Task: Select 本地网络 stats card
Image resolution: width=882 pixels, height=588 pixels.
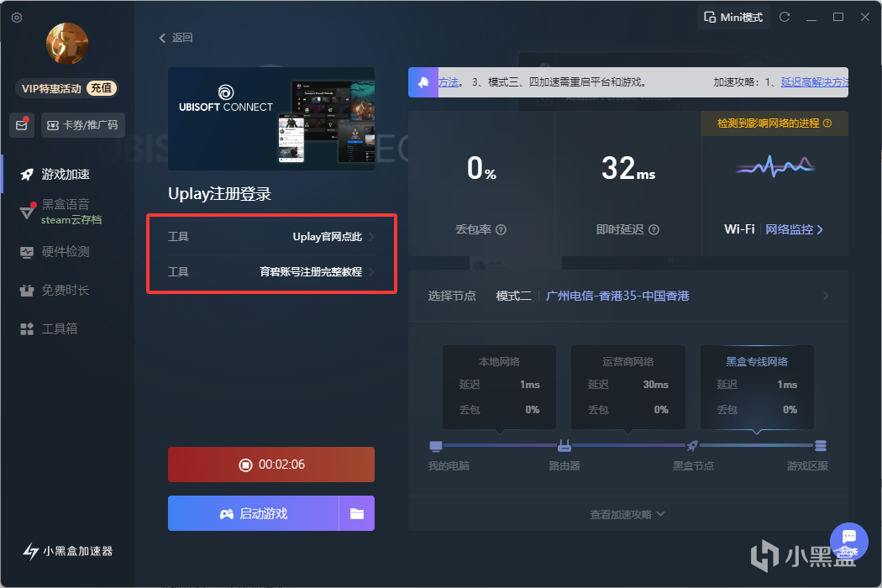Action: (500, 387)
